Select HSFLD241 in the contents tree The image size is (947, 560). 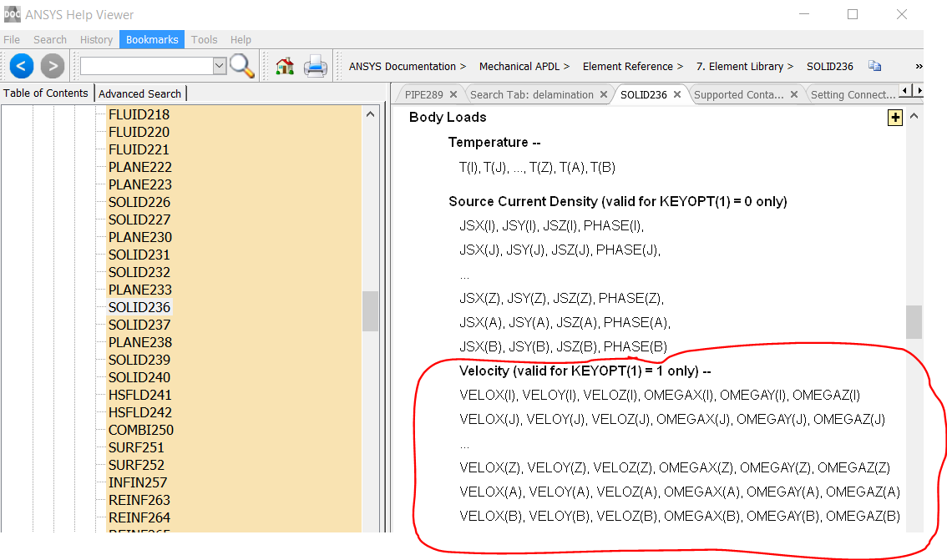click(x=140, y=395)
